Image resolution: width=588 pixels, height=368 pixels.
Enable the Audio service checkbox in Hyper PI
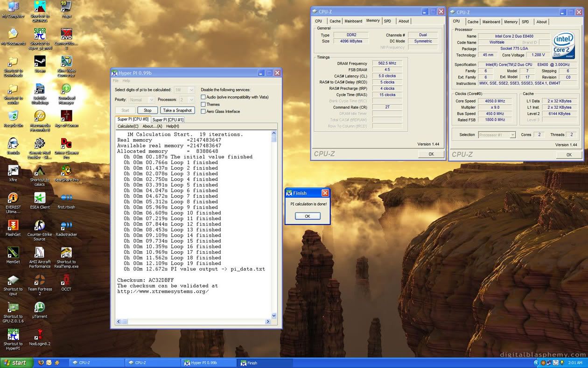[203, 97]
